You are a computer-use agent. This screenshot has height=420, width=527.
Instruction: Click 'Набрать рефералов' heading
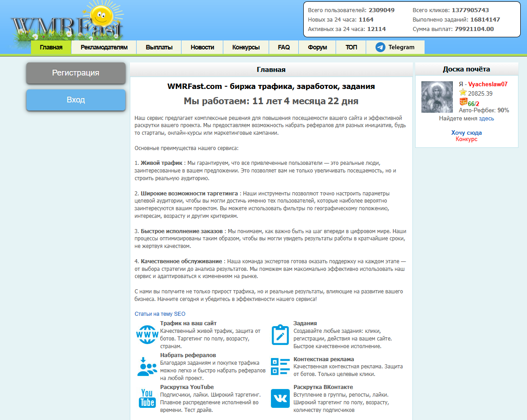pos(188,355)
